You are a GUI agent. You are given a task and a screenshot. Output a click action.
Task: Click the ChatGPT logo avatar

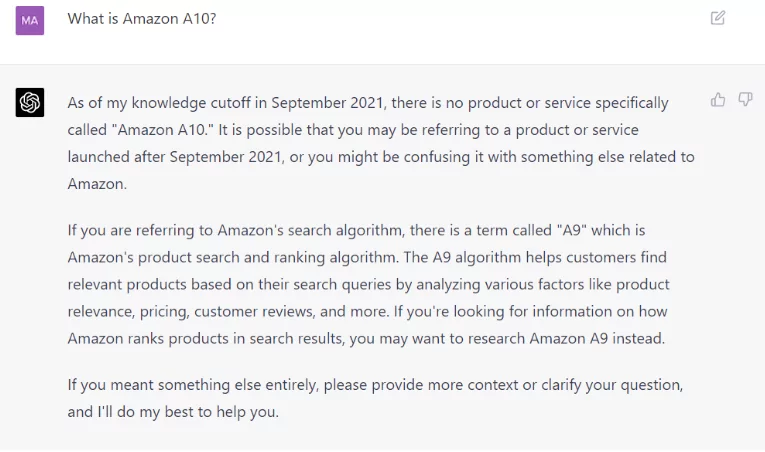[30, 103]
